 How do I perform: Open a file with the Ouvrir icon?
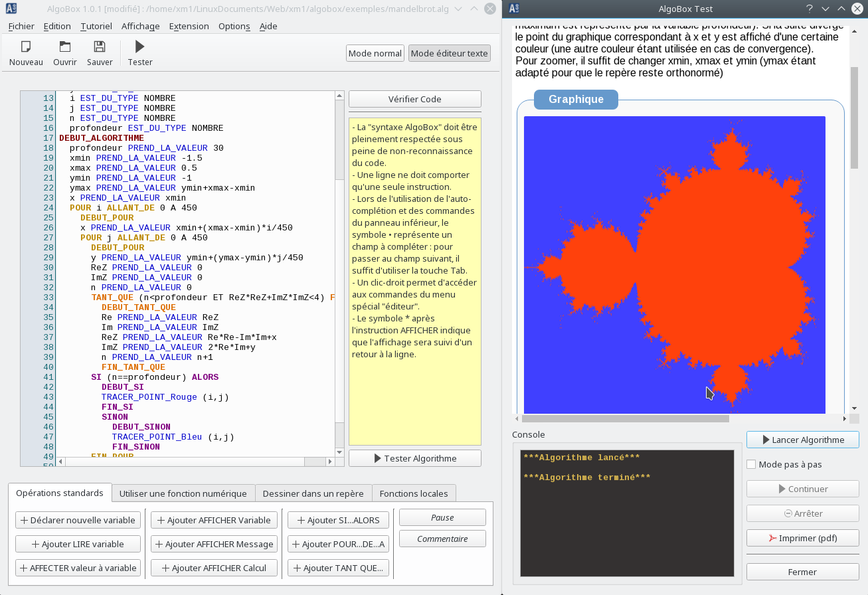(64, 47)
